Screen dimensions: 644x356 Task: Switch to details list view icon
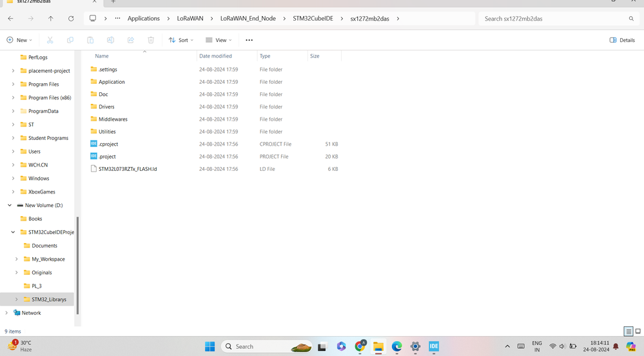tap(628, 331)
